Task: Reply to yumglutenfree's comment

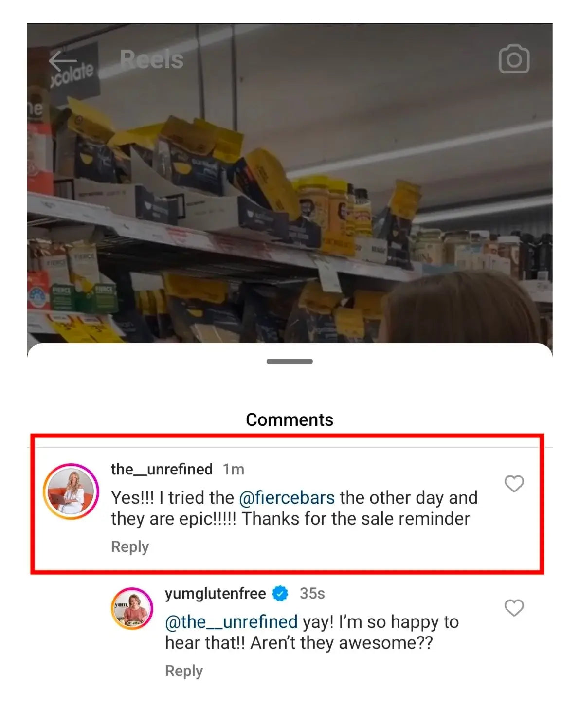Action: coord(184,671)
